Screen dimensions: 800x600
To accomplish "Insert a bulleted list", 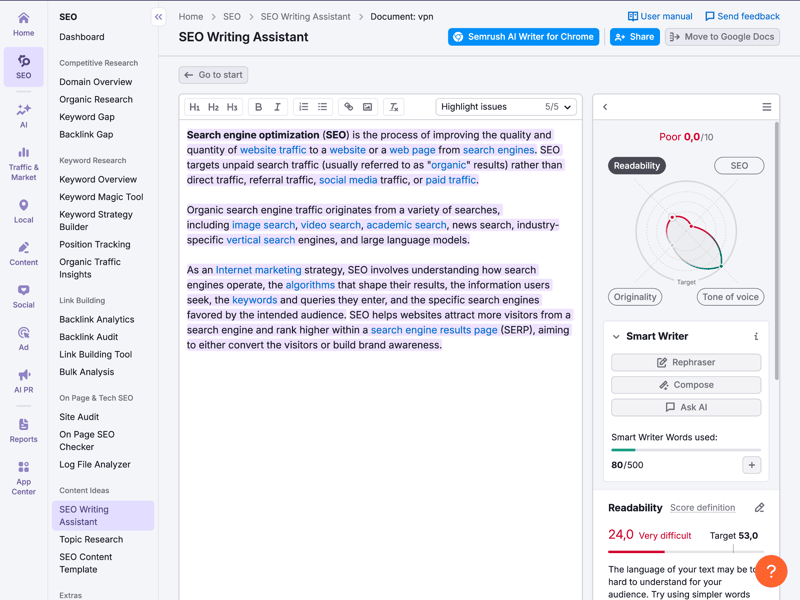I will [x=323, y=107].
